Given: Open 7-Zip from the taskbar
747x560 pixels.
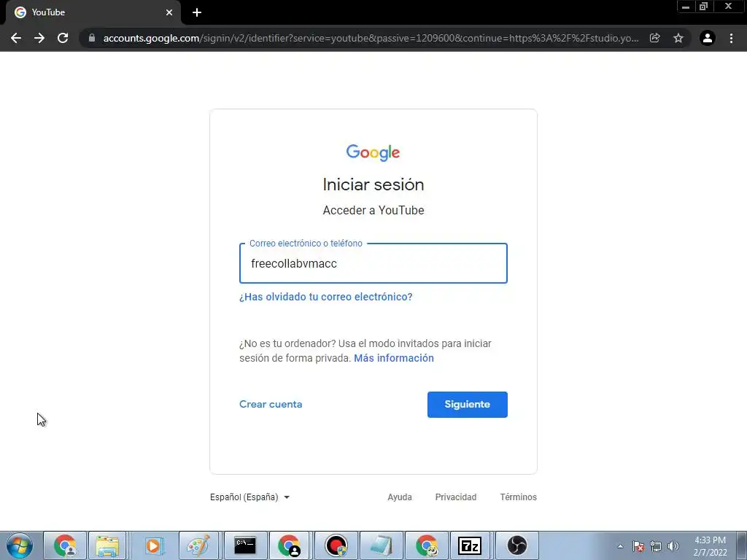Looking at the screenshot, I should point(470,545).
